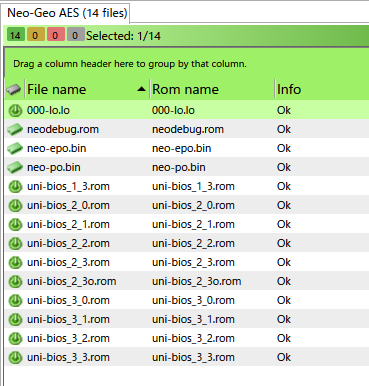Click the Ok info cell for neodebug.rom
The height and width of the screenshot is (386, 369).
tap(284, 129)
